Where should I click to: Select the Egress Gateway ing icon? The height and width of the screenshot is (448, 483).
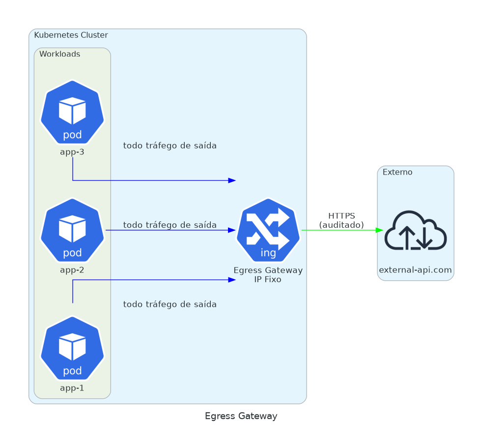(x=268, y=230)
